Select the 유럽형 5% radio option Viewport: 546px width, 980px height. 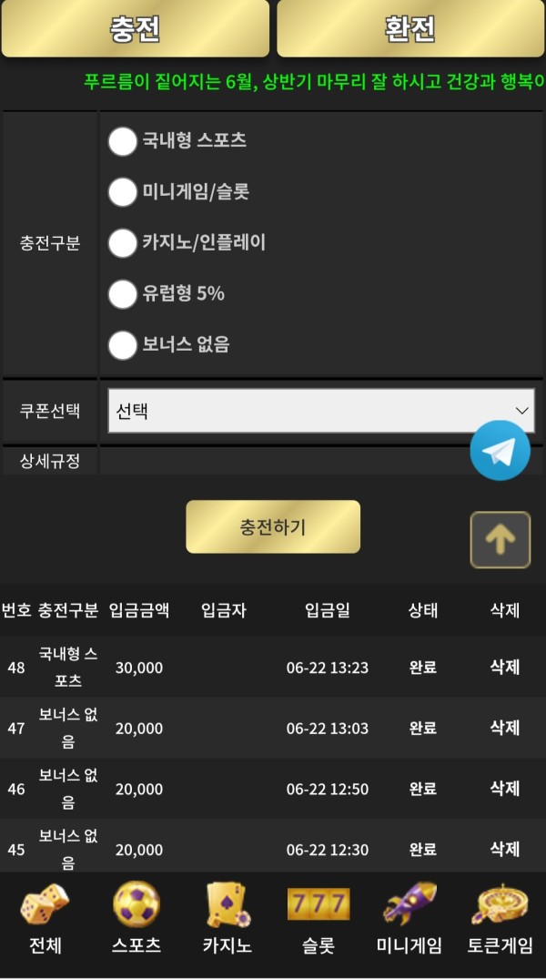pyautogui.click(x=122, y=294)
